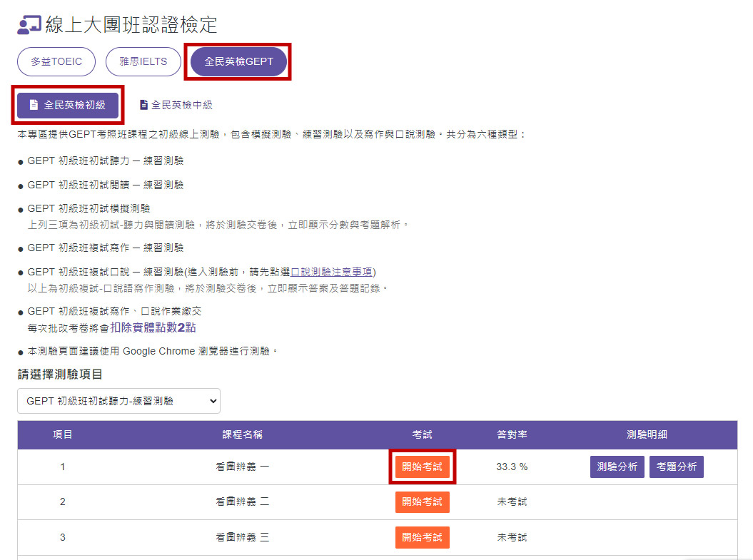Image resolution: width=753 pixels, height=560 pixels.
Task: Click the 答對率 column header
Action: [512, 434]
